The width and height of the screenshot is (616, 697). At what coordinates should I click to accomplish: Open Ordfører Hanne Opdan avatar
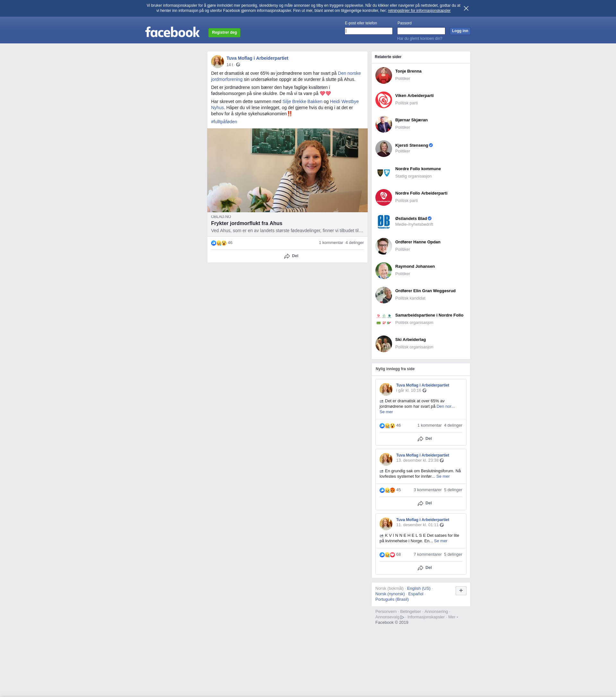(384, 246)
